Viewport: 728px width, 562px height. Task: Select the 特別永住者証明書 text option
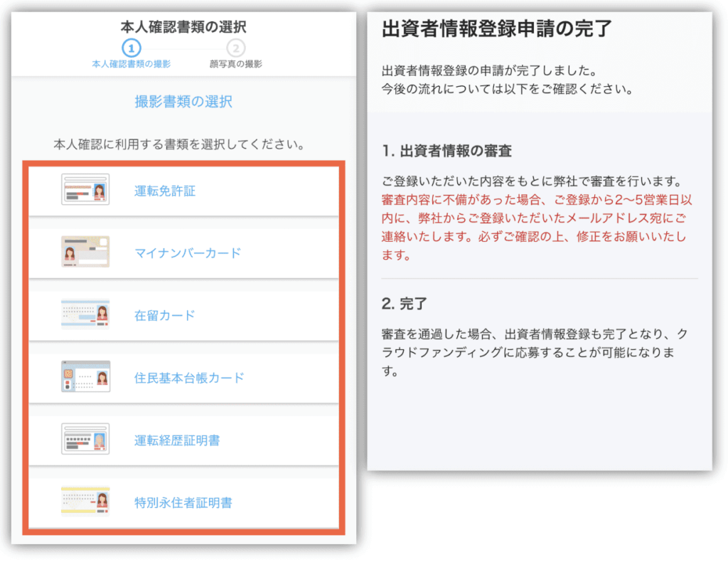(183, 503)
